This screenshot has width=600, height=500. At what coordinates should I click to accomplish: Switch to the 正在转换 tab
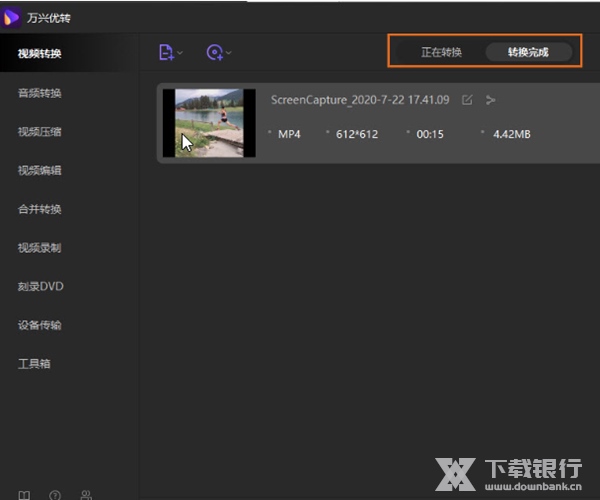(x=441, y=52)
